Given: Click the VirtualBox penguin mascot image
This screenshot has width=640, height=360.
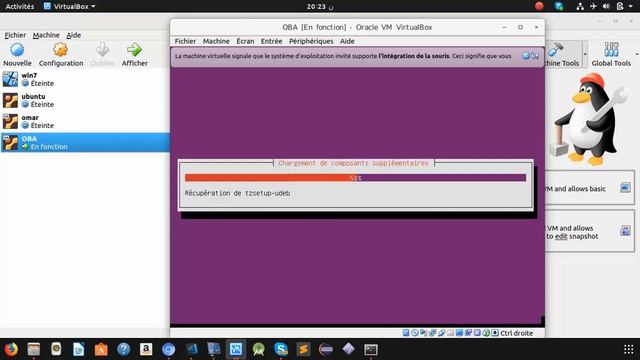Looking at the screenshot, I should pyautogui.click(x=588, y=120).
